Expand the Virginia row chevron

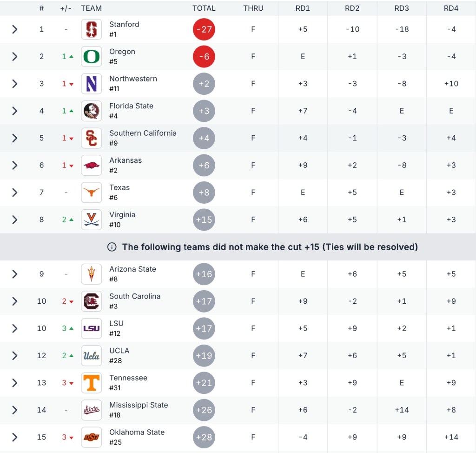[x=14, y=220]
